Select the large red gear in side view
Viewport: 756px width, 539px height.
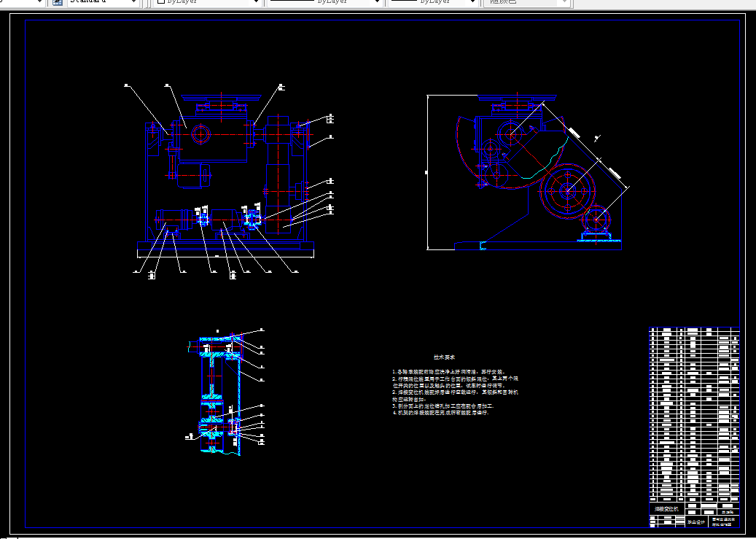(x=567, y=191)
